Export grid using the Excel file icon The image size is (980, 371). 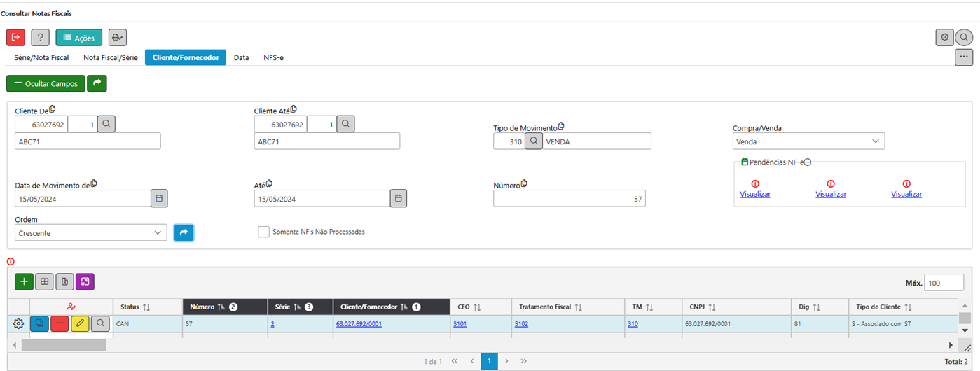coord(64,281)
